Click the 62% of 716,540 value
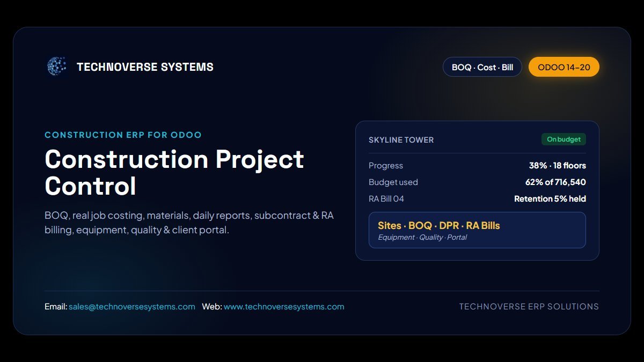Viewport: 644px width, 362px height. coord(555,182)
